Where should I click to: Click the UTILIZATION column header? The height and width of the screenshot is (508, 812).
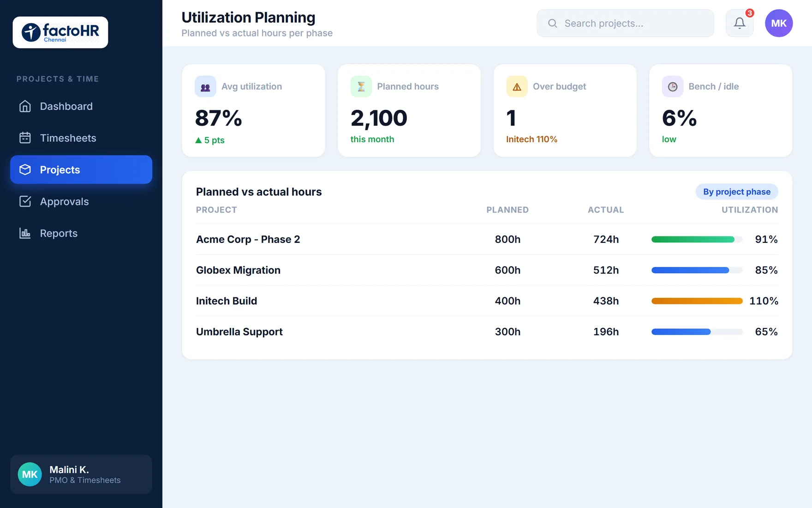point(750,210)
